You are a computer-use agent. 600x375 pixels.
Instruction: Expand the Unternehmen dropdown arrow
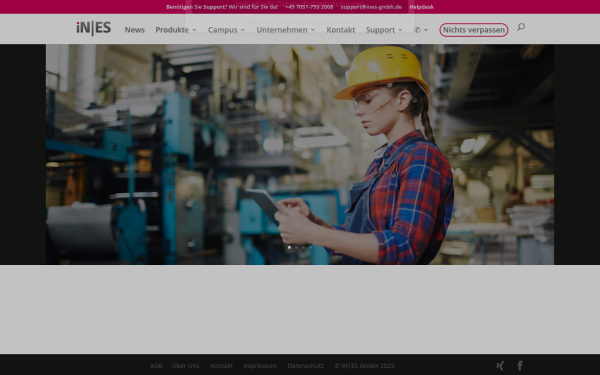click(x=313, y=30)
